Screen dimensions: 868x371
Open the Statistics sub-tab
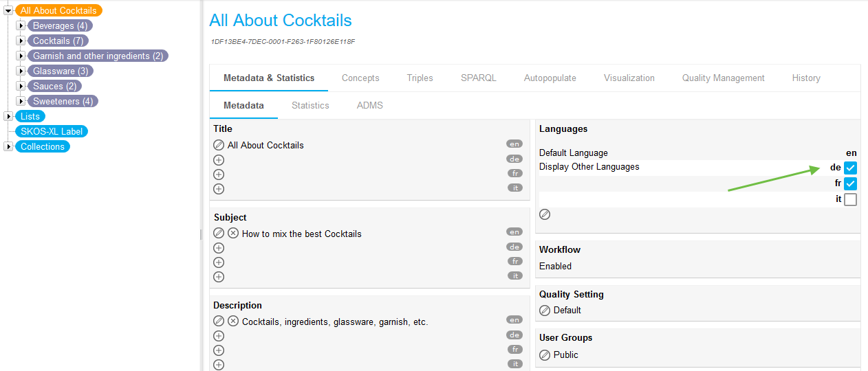[310, 106]
